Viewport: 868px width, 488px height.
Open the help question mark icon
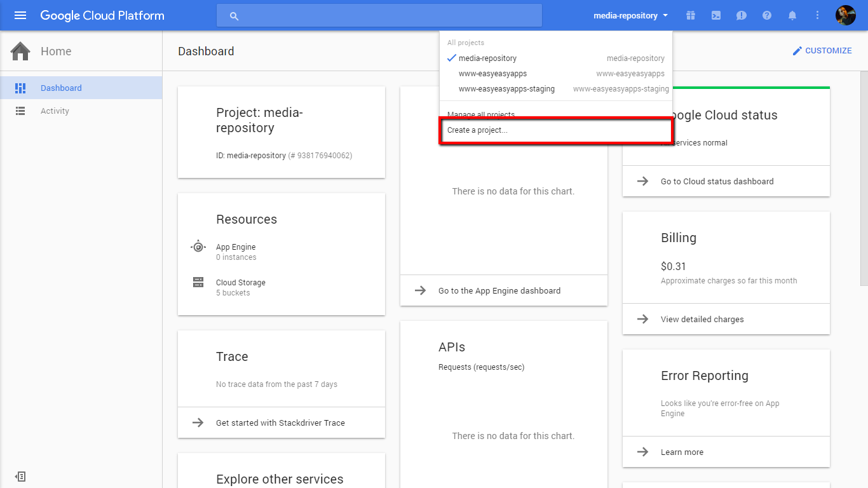point(767,15)
